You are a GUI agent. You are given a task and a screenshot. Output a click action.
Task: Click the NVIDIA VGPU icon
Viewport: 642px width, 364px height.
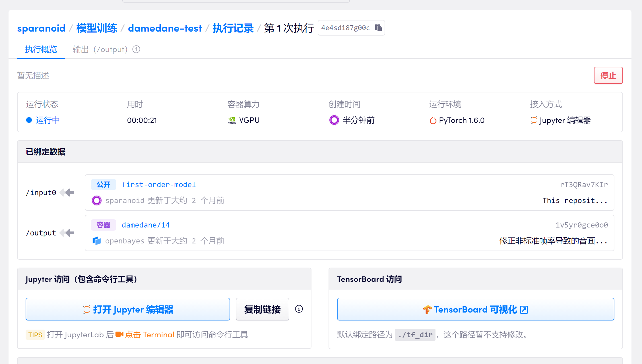pyautogui.click(x=232, y=120)
